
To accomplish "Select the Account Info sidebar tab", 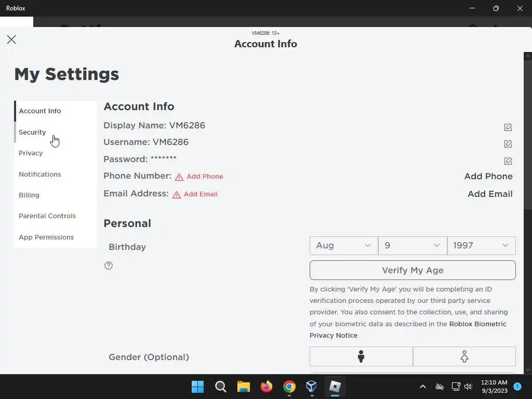I will coord(55,111).
